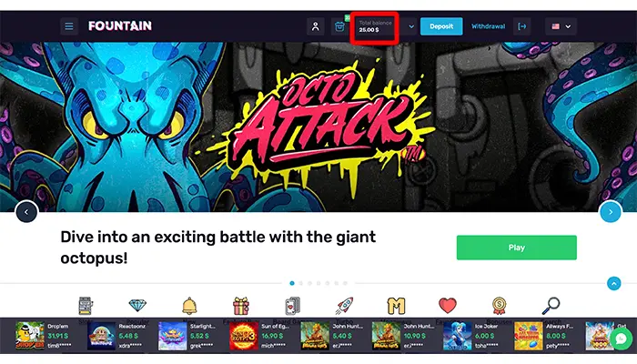Open the user profile icon
Image resolution: width=637 pixels, height=364 pixels.
coord(315,26)
